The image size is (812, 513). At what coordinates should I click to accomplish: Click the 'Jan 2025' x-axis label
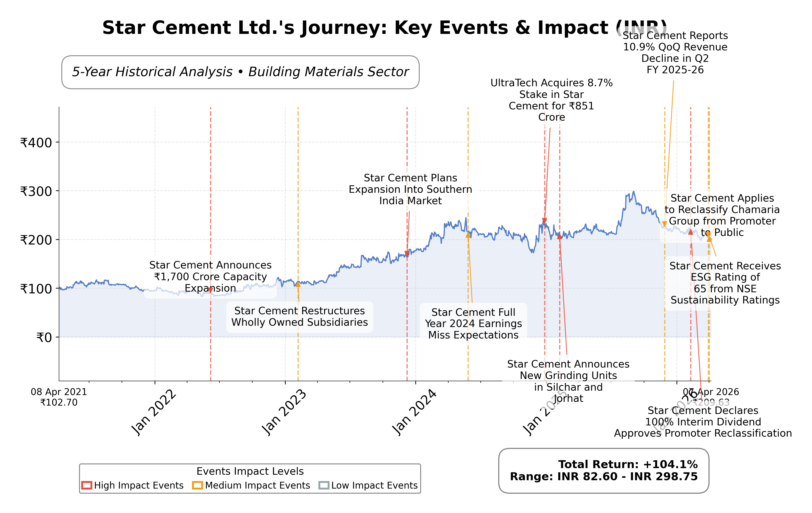[545, 413]
